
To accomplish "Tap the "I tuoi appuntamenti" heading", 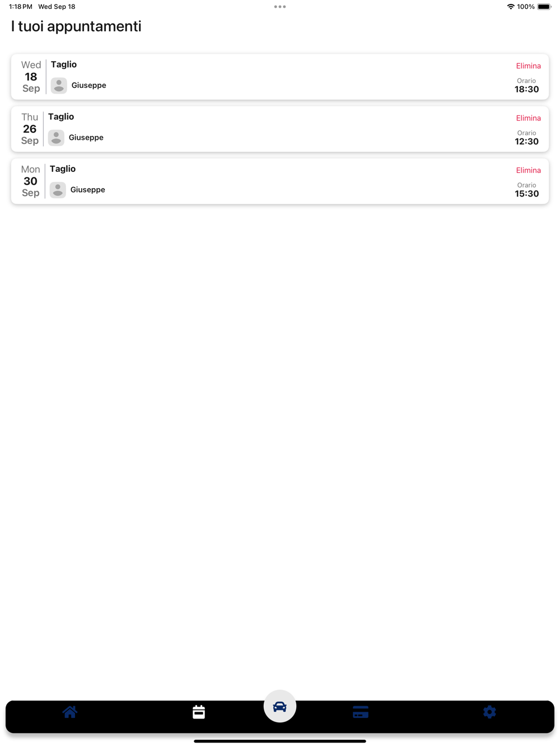I will click(76, 26).
